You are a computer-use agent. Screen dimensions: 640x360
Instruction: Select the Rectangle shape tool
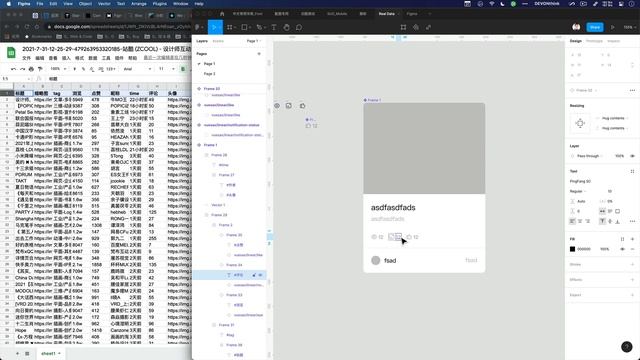coord(244,27)
